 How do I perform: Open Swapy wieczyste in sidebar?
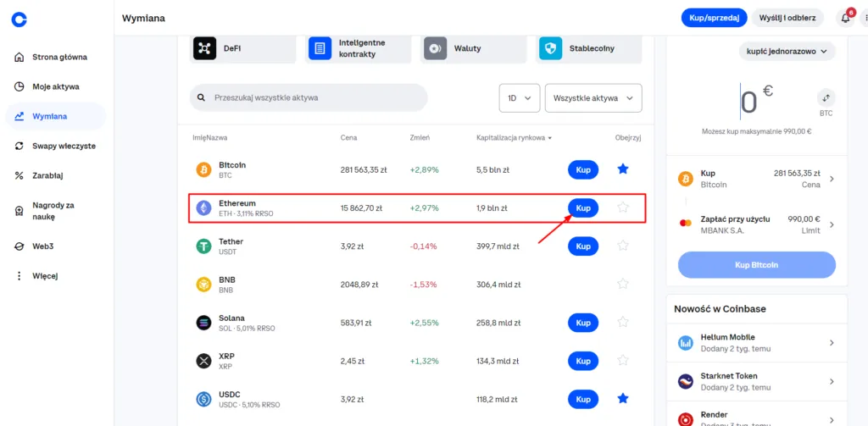tap(55, 146)
